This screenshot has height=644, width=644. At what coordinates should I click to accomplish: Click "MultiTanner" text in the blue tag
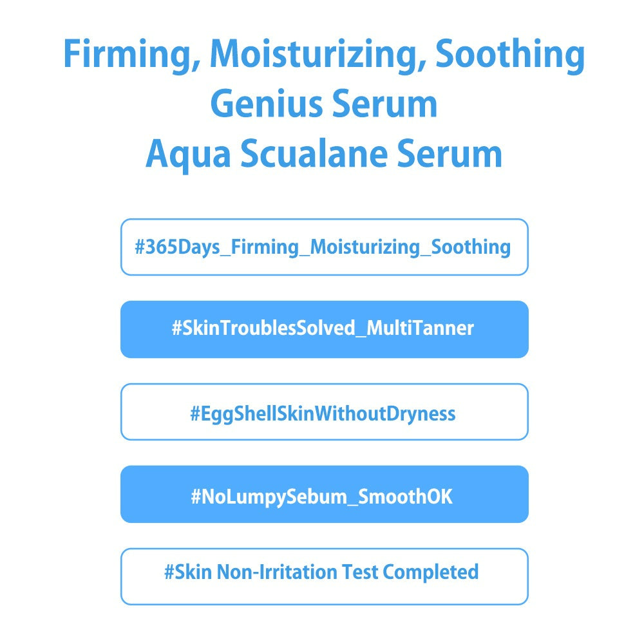420,329
